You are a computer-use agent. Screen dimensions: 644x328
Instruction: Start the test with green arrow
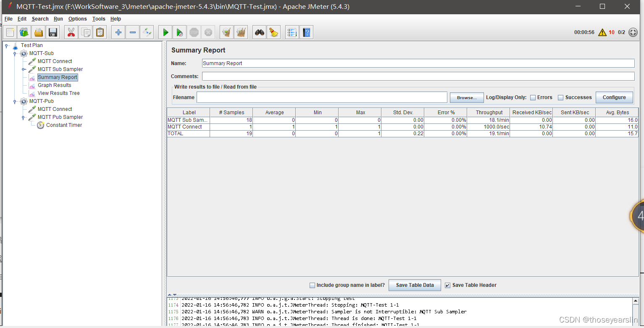click(x=166, y=32)
